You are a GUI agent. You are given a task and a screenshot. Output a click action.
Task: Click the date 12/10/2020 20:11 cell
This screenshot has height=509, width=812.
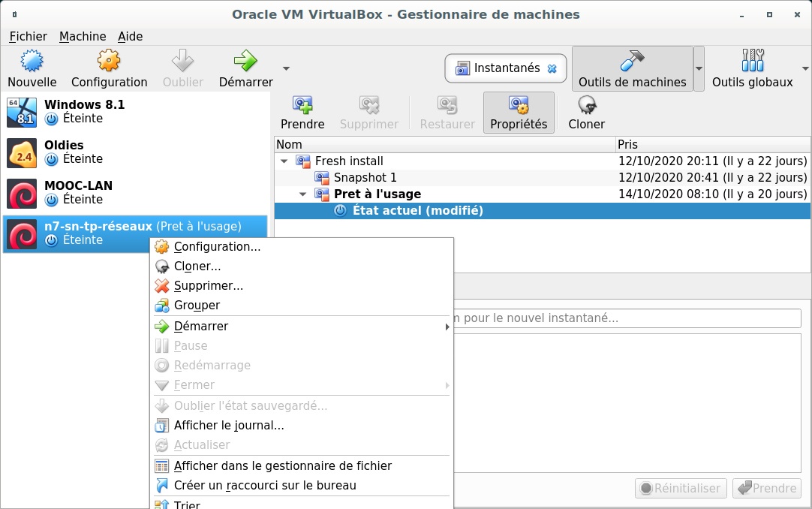pos(713,161)
